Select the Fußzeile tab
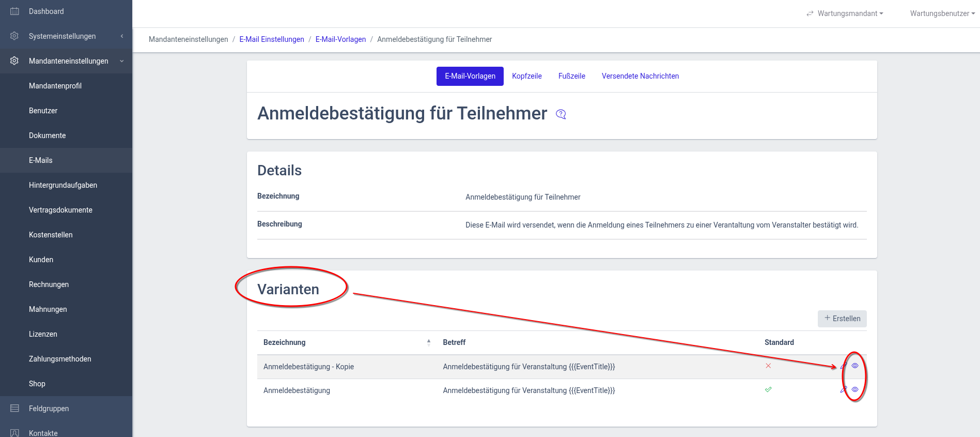The height and width of the screenshot is (437, 980). (571, 76)
